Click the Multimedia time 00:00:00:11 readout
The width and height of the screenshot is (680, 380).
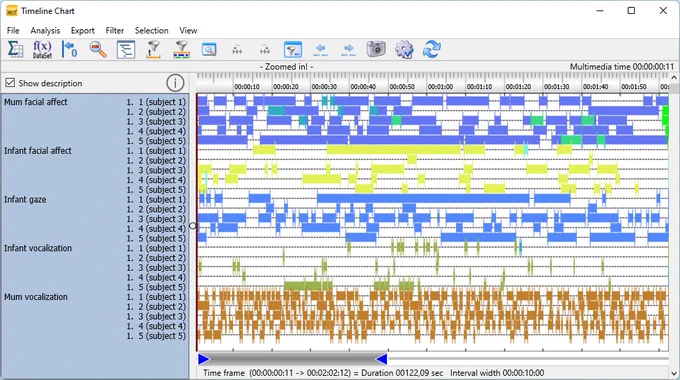pos(622,67)
